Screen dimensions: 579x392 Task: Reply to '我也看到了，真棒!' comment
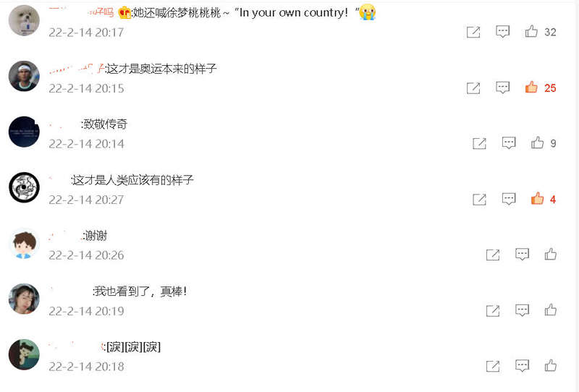(522, 310)
